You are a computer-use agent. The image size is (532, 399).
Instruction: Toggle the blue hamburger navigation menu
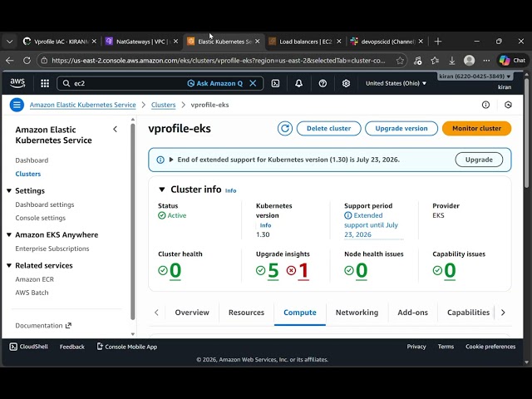pyautogui.click(x=17, y=105)
